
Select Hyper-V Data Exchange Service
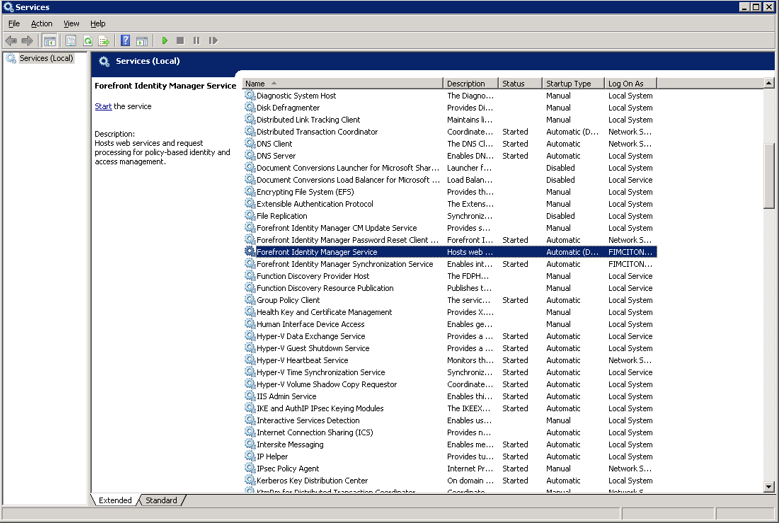coord(450,336)
